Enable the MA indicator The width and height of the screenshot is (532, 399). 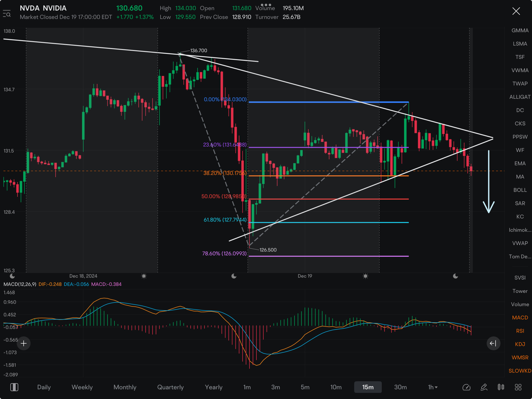point(520,177)
